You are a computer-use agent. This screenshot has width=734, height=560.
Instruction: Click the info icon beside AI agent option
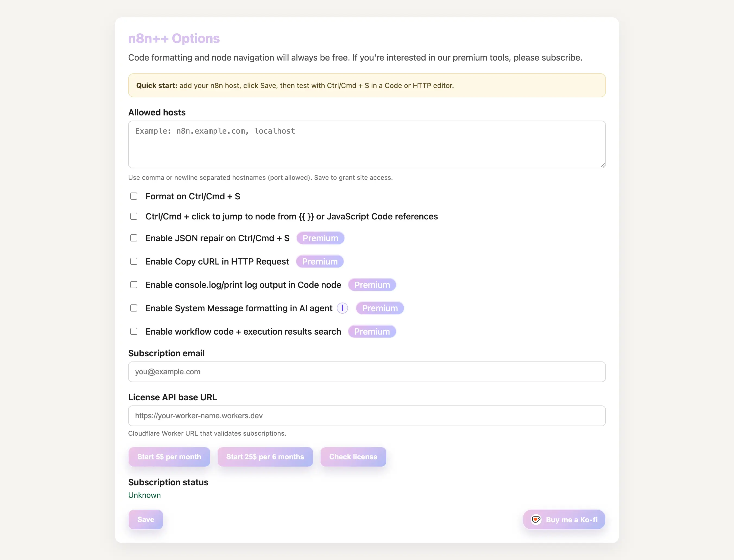(343, 308)
